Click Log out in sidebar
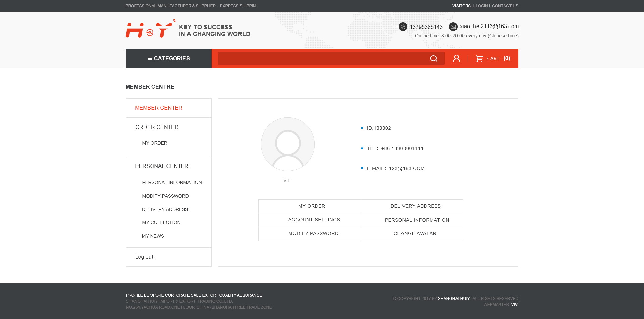 point(144,257)
